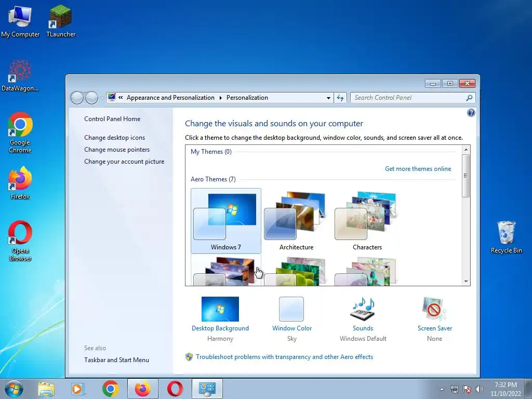
Task: Click the Show desktop strip on taskbar
Action: point(529,389)
